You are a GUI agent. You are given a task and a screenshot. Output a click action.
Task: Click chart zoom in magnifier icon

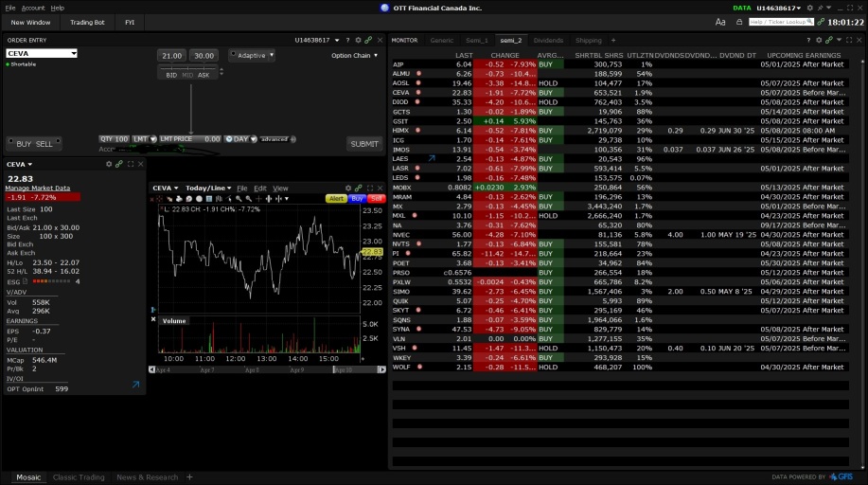point(239,198)
